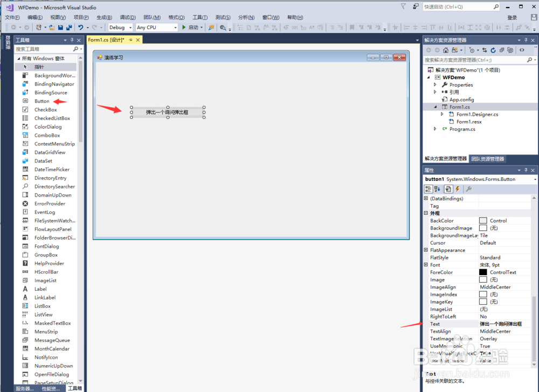Screen dimensions: 539x392
Task: Click the 快速启动 quick launch search box
Action: [x=458, y=7]
